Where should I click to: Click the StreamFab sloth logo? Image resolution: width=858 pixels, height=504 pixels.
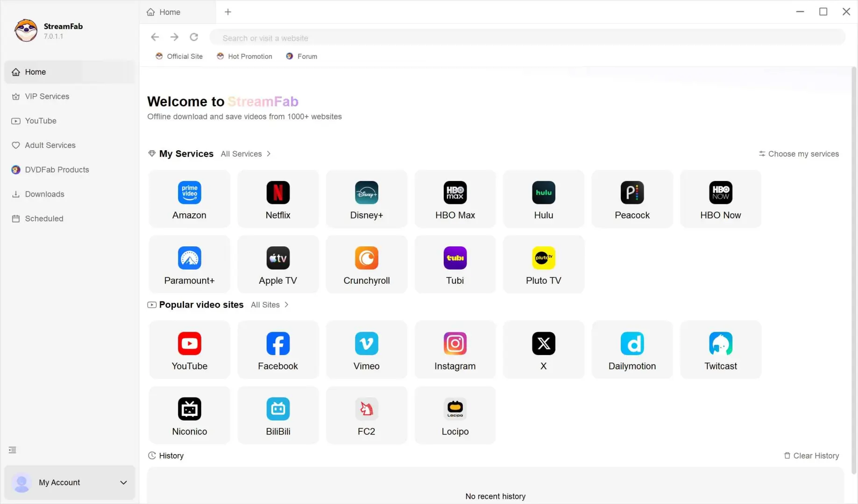click(x=26, y=31)
